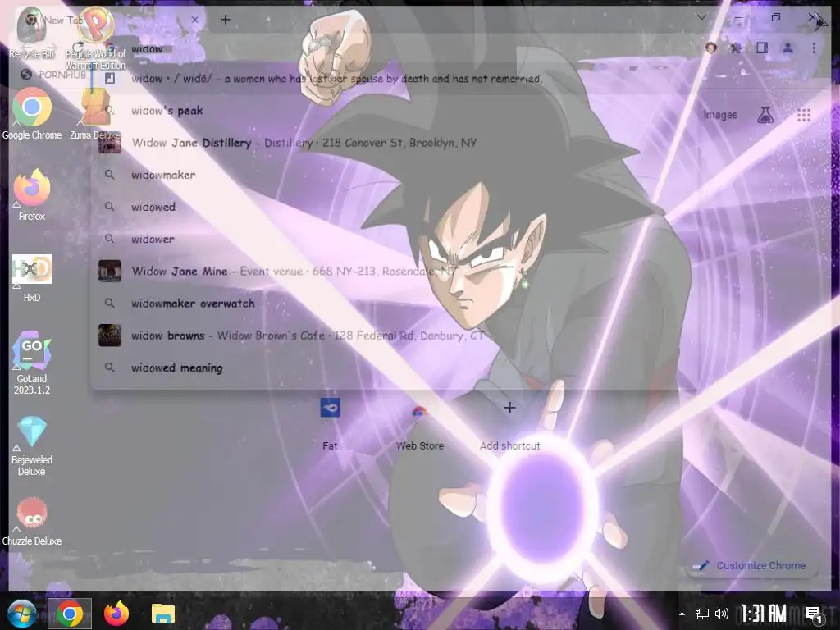The height and width of the screenshot is (630, 840).
Task: Open Firefox from the taskbar
Action: click(116, 614)
